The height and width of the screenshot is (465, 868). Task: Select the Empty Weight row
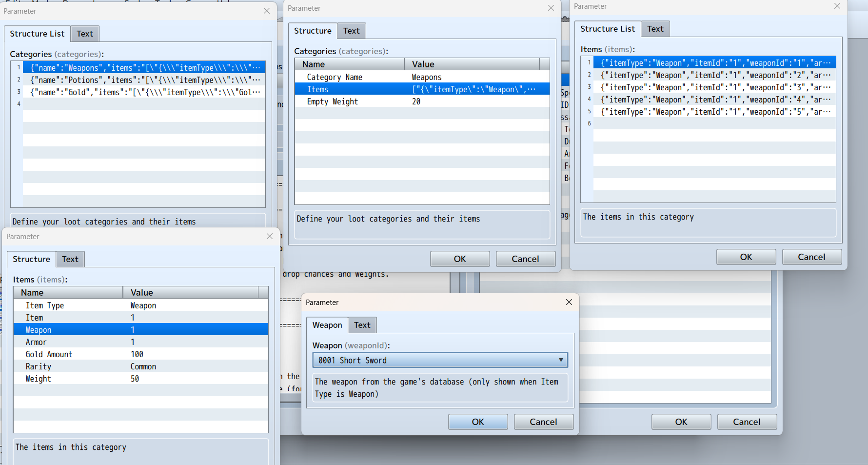tap(422, 101)
